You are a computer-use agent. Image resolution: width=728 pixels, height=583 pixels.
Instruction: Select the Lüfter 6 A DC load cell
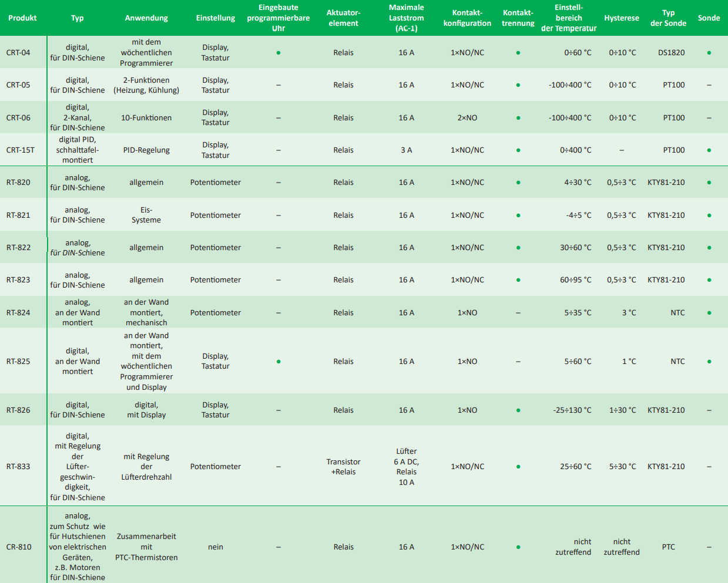tap(407, 467)
